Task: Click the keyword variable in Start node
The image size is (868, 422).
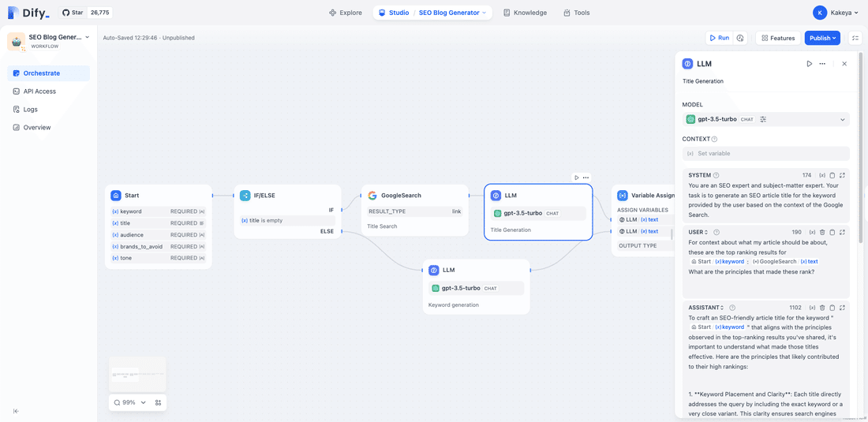Action: click(x=159, y=211)
